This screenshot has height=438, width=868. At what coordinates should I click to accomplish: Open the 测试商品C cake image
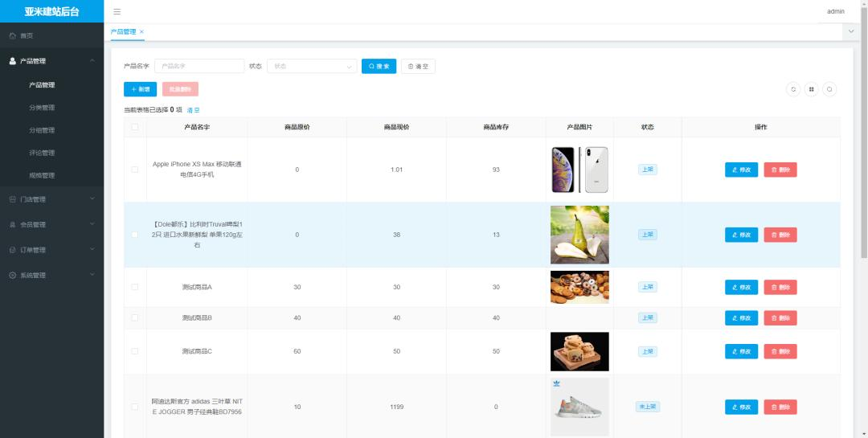579,351
